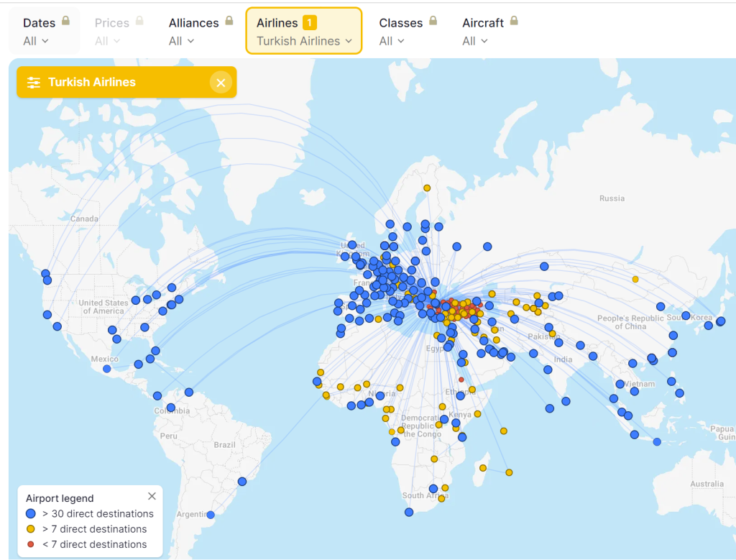Click the blue airport marker near Argentina
This screenshot has width=736, height=560.
coord(209,515)
